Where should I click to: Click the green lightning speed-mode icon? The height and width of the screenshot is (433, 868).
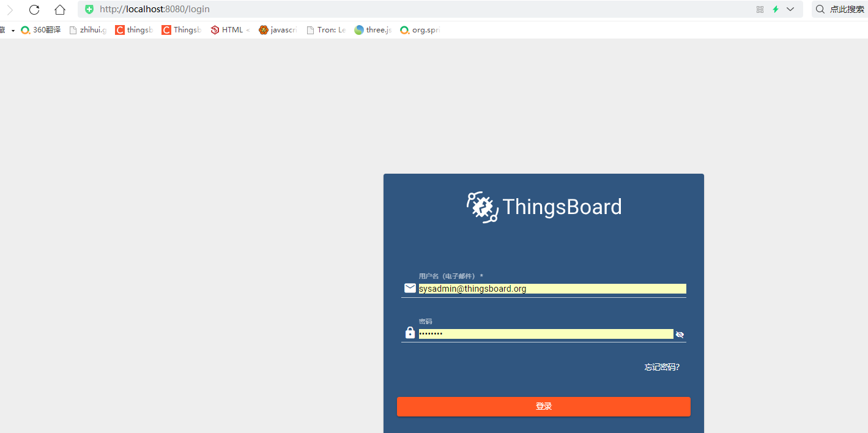pyautogui.click(x=776, y=9)
